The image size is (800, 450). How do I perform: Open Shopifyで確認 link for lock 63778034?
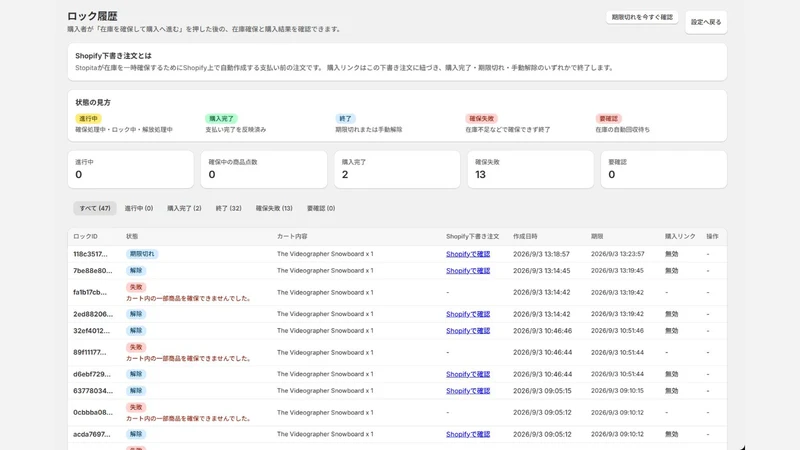468,391
